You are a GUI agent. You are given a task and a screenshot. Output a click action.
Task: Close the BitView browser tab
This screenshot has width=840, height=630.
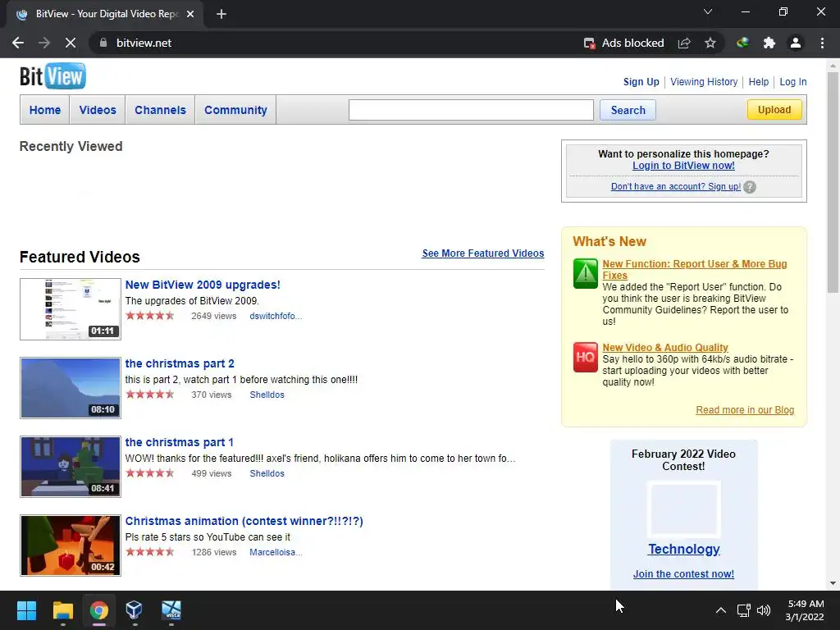tap(190, 14)
